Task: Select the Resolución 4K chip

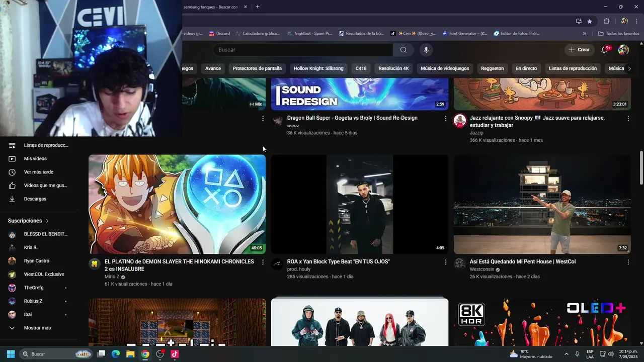Action: (393, 68)
